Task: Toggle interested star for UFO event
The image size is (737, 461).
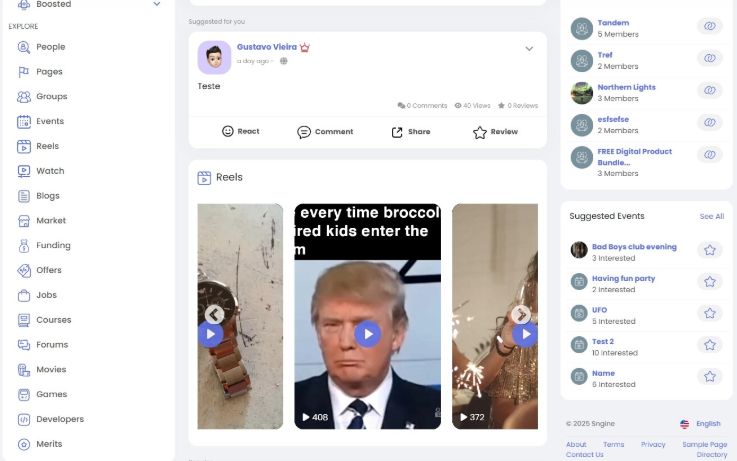Action: [710, 313]
